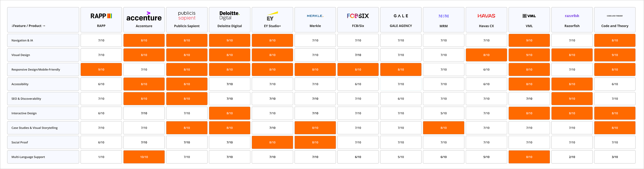Click the Publicis Sapient logo
The width and height of the screenshot is (644, 169).
187,16
